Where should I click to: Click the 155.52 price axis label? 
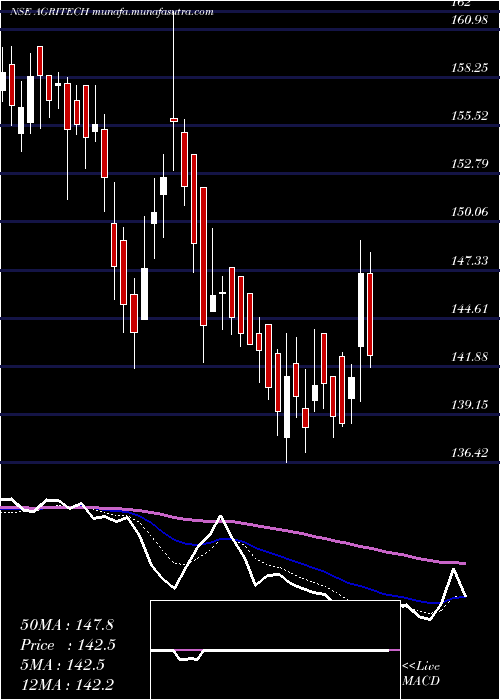(469, 116)
